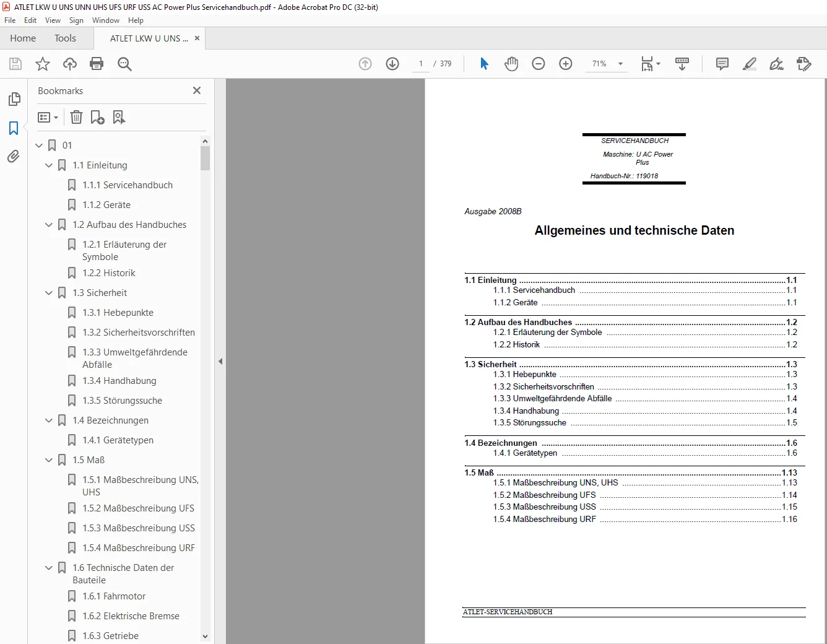The height and width of the screenshot is (644, 827).
Task: Add this file to starred
Action: point(43,64)
